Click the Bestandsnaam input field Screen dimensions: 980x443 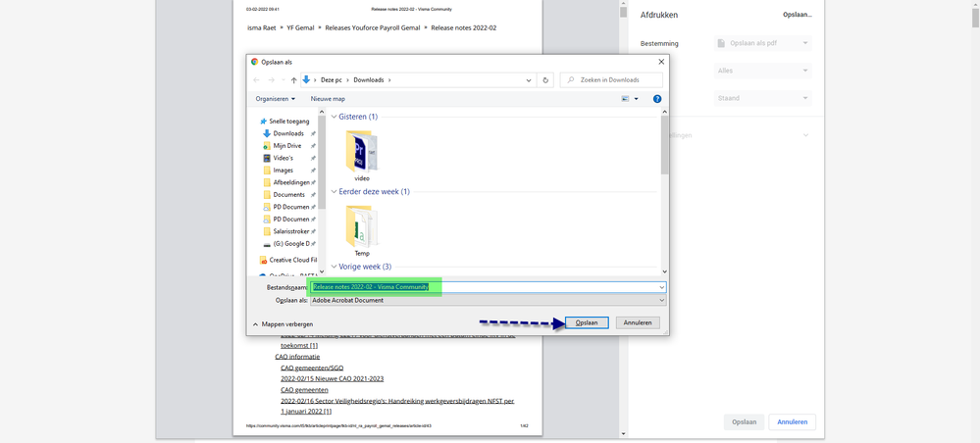[489, 287]
